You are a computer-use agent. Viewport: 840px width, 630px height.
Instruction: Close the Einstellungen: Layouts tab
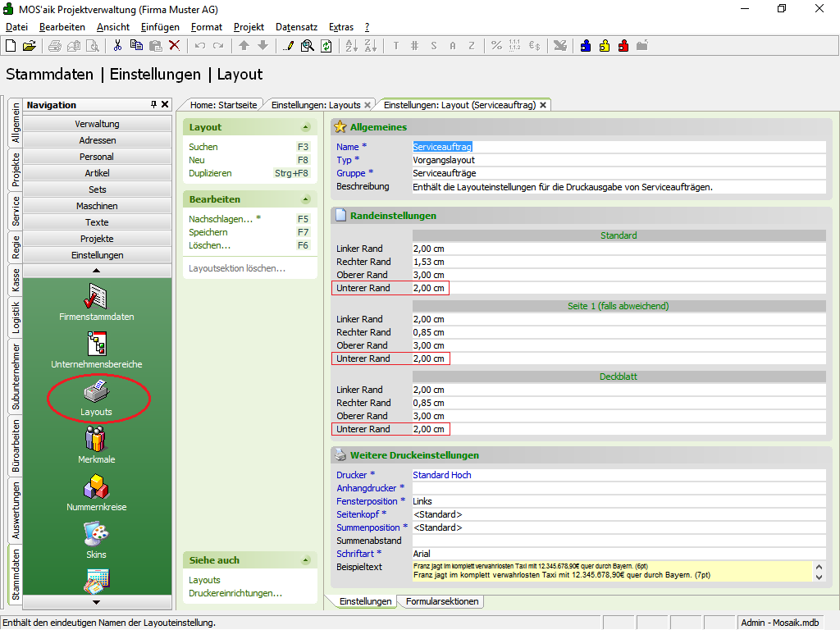(x=367, y=105)
